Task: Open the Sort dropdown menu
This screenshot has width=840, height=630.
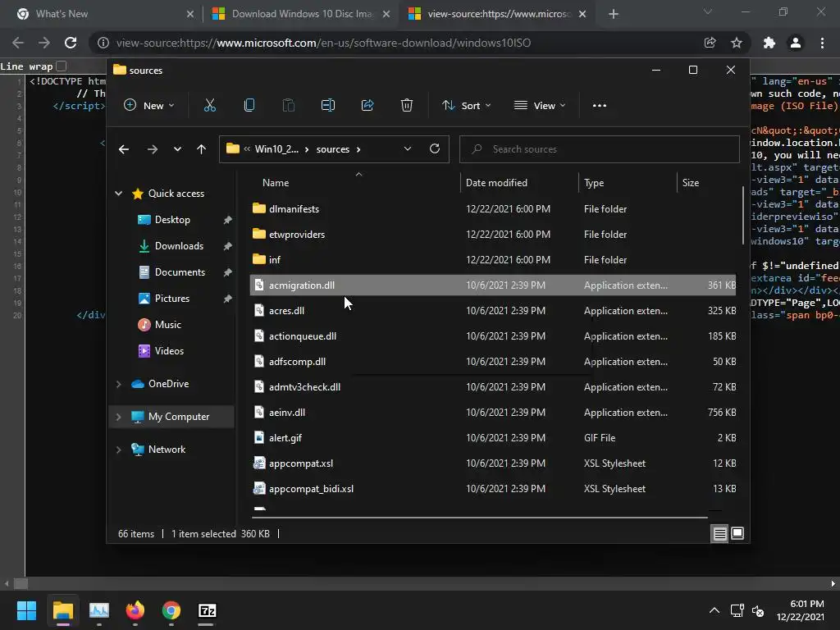Action: point(467,106)
